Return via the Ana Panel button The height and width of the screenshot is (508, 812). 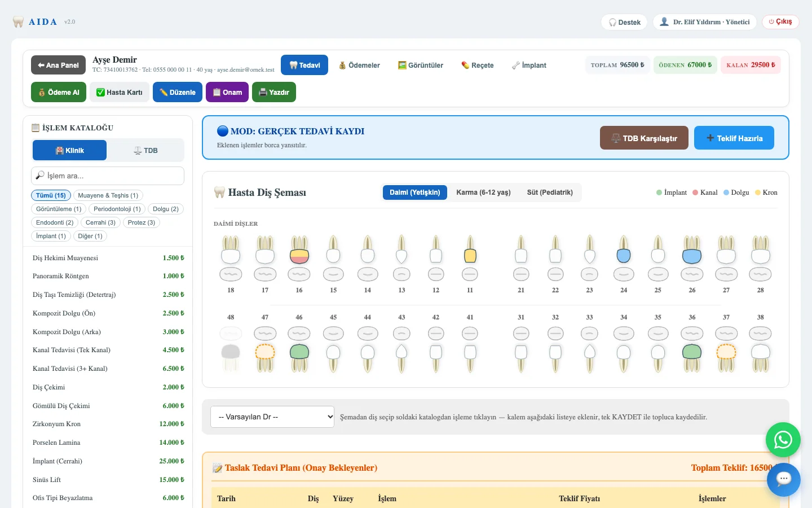[x=58, y=65]
